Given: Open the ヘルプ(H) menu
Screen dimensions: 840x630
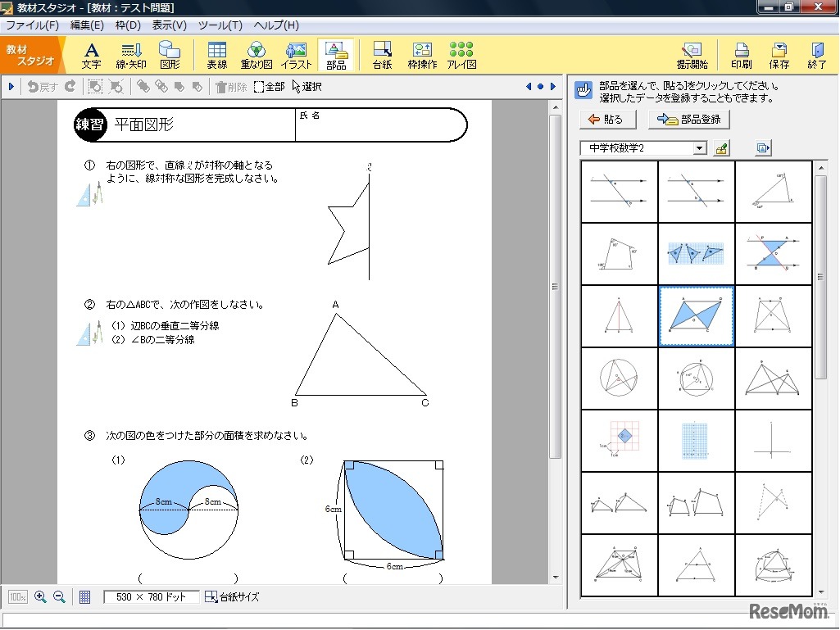Looking at the screenshot, I should pos(276,25).
